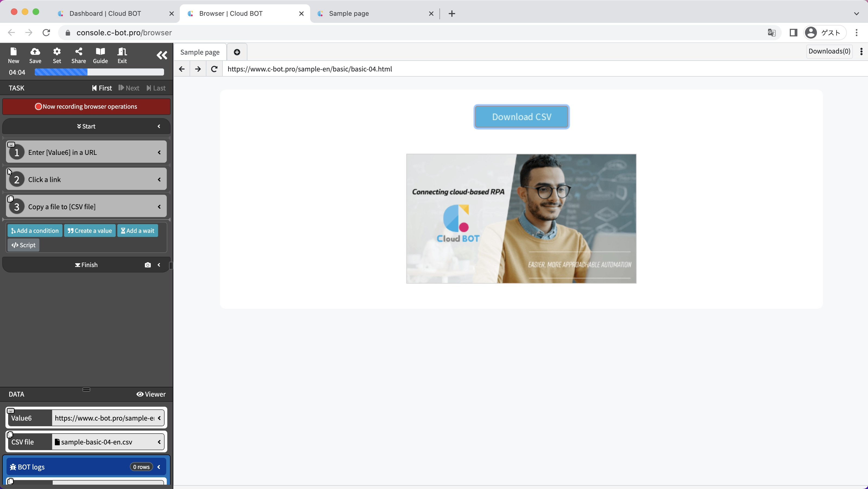Click the session time progress bar
868x489 pixels.
(x=99, y=72)
